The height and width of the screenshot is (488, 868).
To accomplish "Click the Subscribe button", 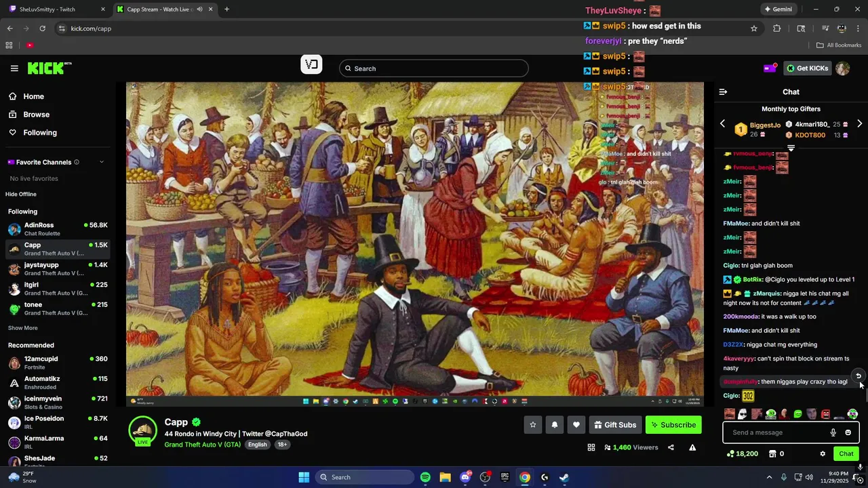I will tap(673, 425).
